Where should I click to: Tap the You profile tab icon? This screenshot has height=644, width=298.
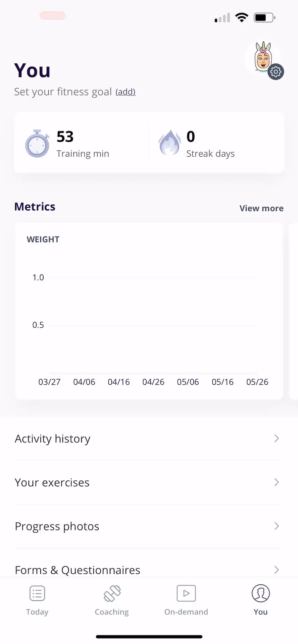click(x=261, y=593)
